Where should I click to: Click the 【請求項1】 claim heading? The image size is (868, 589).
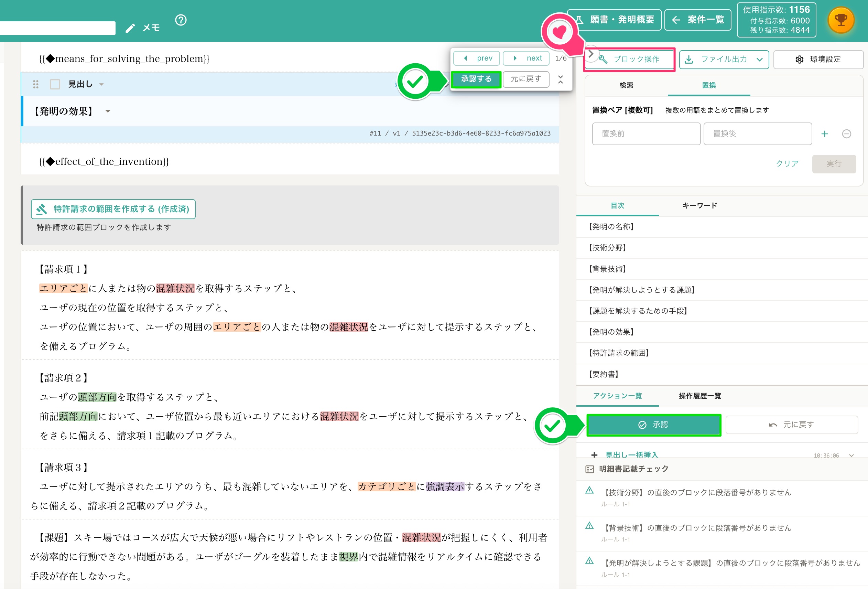64,269
